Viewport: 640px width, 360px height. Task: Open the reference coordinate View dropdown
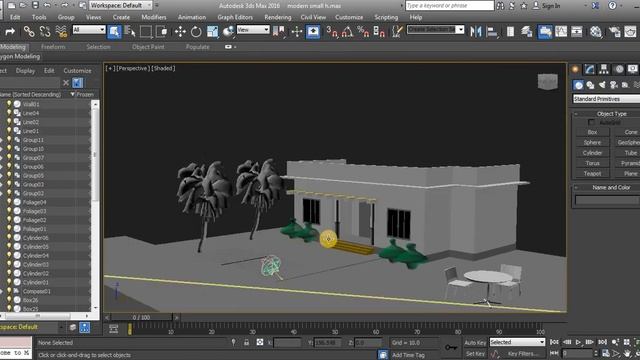pyautogui.click(x=253, y=29)
